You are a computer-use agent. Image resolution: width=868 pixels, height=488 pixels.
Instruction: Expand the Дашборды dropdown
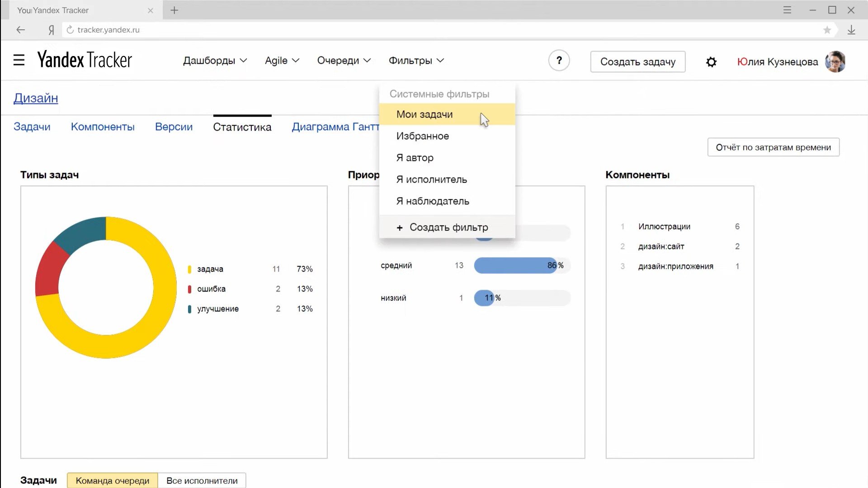tap(215, 61)
